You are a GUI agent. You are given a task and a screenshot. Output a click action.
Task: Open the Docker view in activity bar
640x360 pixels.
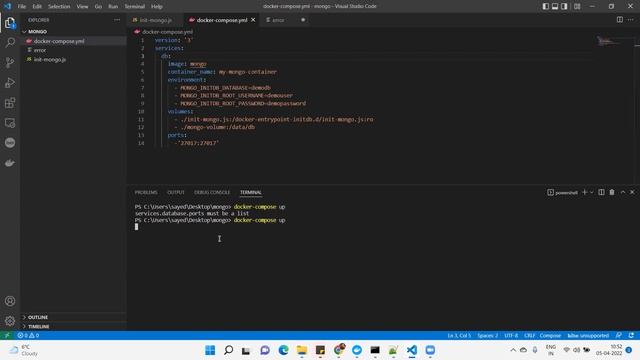pos(10,163)
